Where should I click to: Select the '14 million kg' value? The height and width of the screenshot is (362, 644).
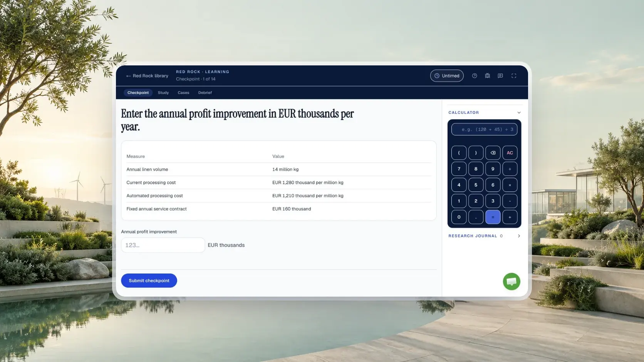pos(285,169)
